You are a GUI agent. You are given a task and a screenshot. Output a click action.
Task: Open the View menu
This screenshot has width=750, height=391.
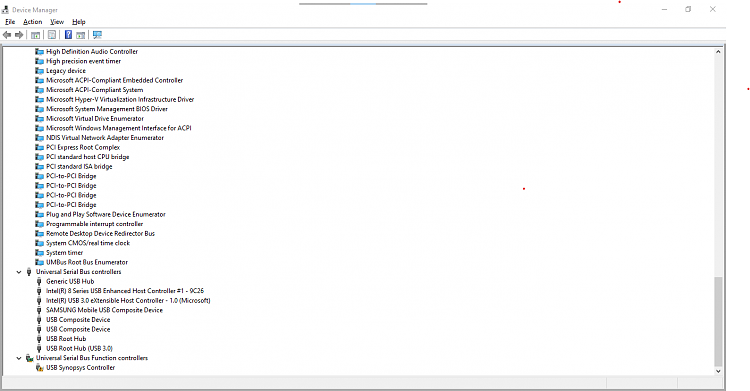click(57, 22)
